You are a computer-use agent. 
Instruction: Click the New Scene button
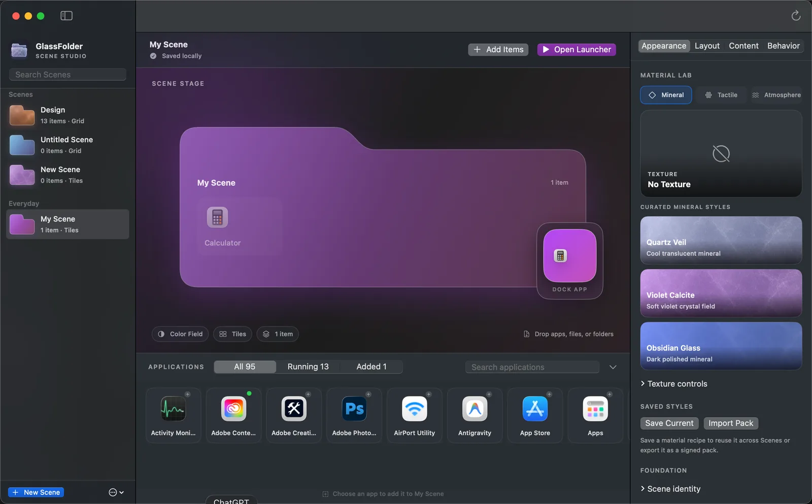[36, 492]
